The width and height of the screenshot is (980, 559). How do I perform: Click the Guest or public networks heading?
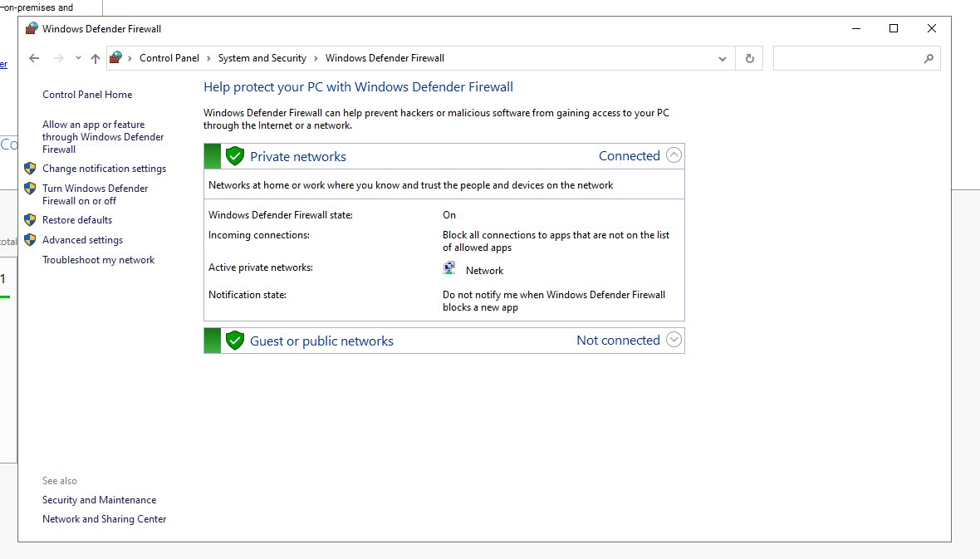[x=322, y=341]
